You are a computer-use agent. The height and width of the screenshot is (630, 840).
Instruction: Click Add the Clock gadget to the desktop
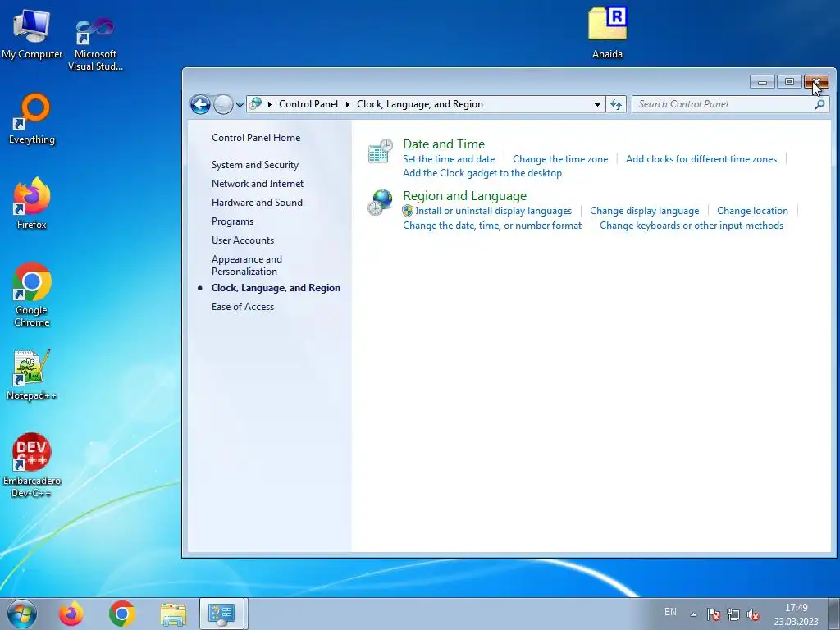click(482, 173)
